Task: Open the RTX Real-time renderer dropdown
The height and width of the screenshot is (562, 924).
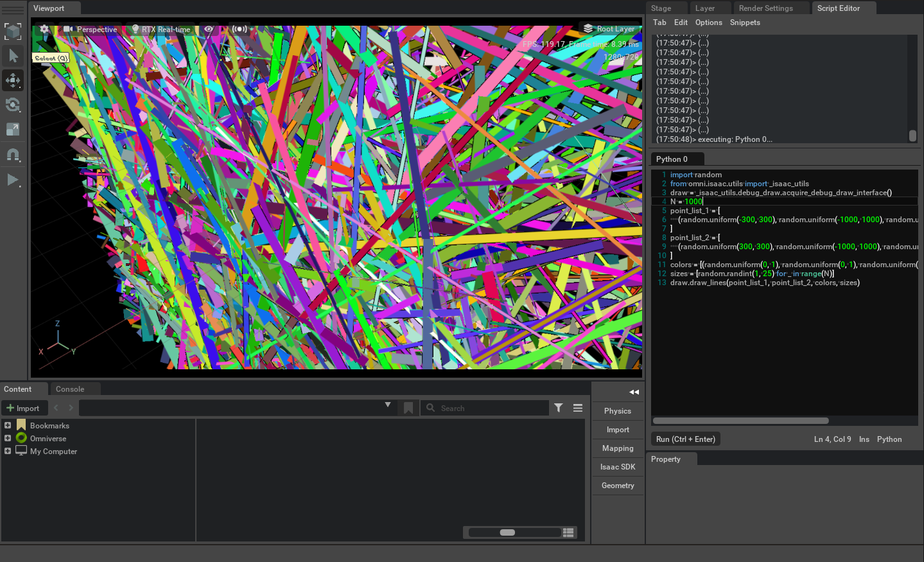Action: pos(161,29)
